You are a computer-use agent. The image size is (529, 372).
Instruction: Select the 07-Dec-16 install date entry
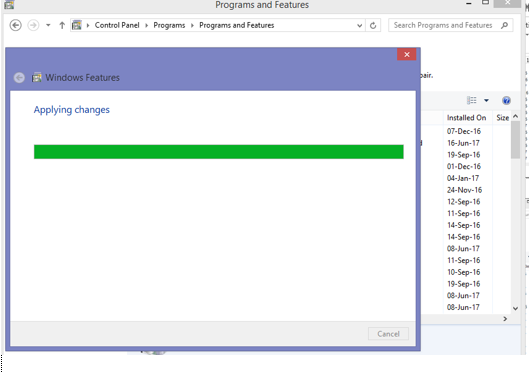pos(464,131)
